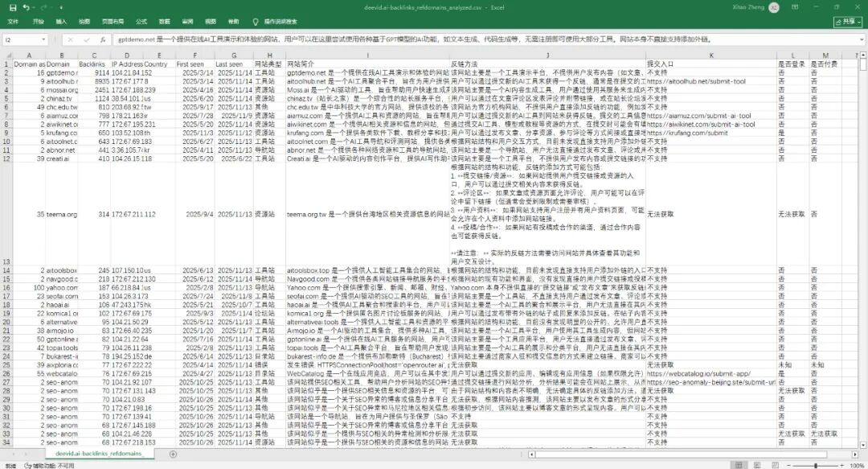868x469 pixels.
Task: Open the Insert Function fx icon
Action: point(103,40)
